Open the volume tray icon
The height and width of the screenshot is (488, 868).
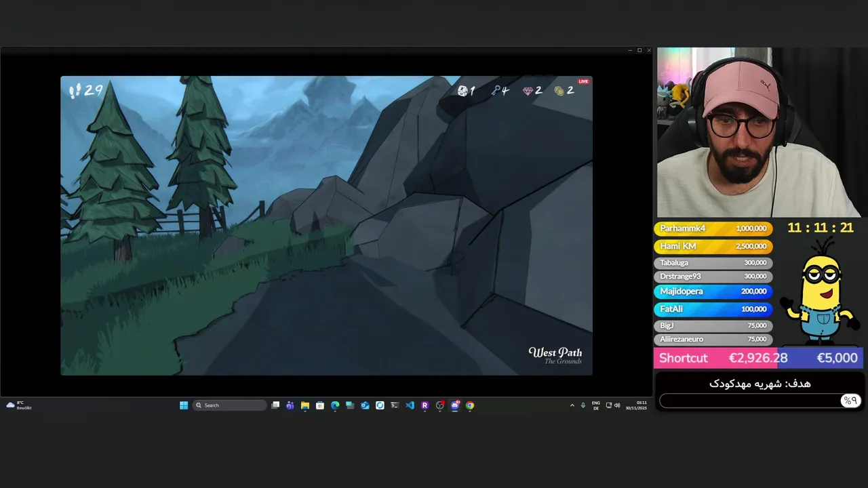pyautogui.click(x=617, y=405)
